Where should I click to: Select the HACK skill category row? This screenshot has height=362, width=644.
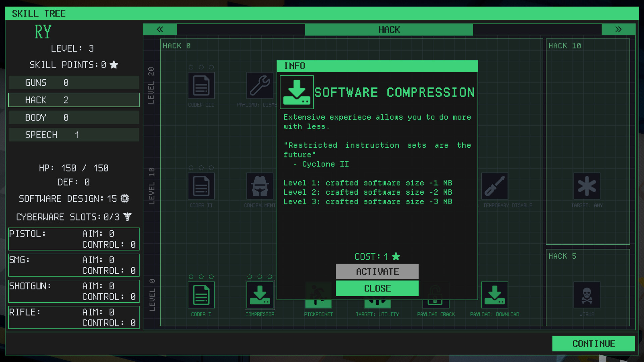click(74, 100)
